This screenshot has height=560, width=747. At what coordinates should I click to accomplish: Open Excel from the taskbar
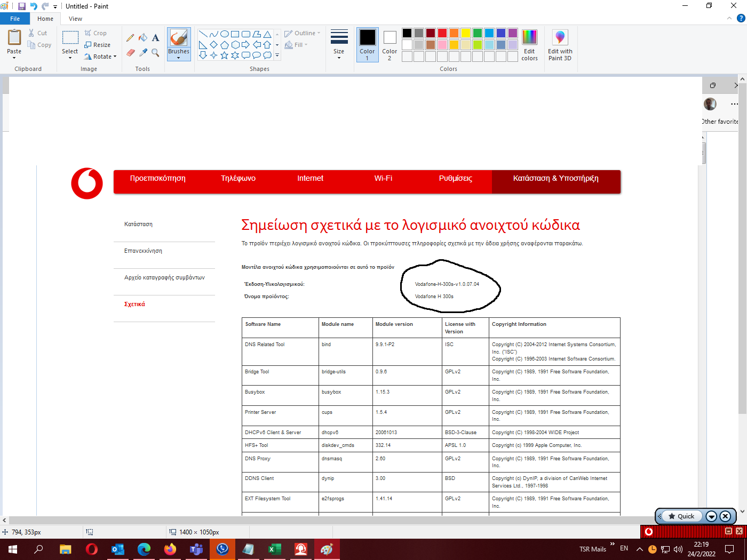point(275,549)
